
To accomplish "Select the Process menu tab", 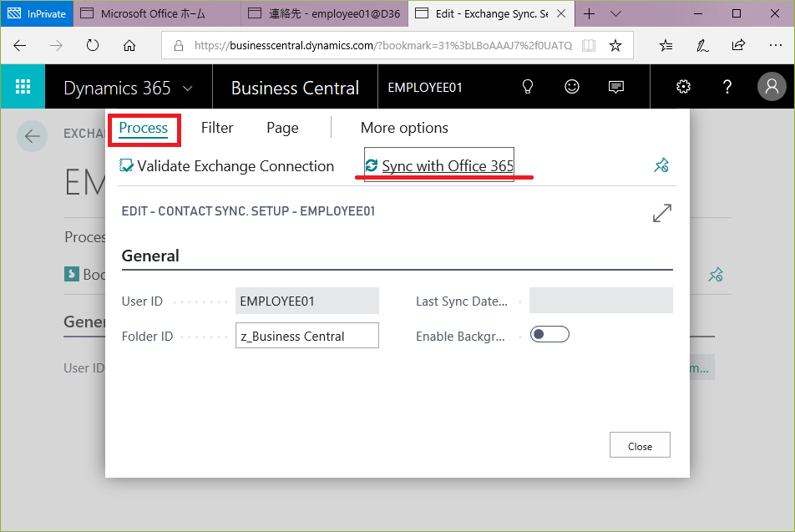I will (144, 128).
